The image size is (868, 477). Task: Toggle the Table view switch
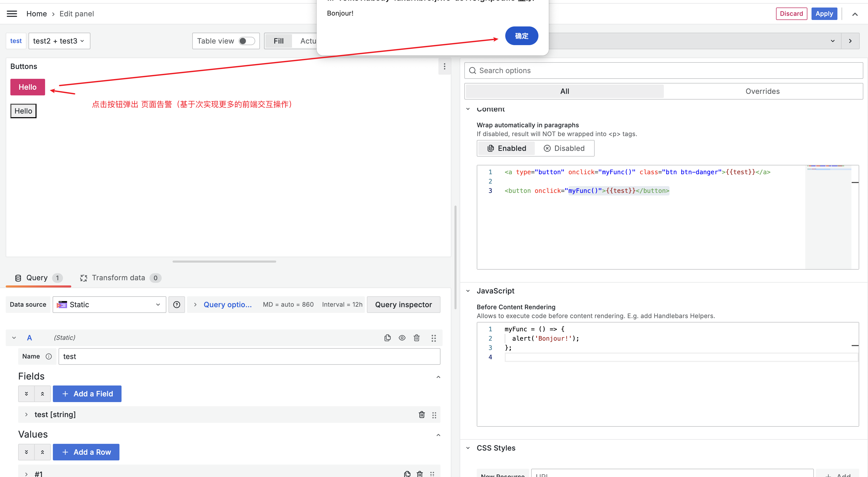pyautogui.click(x=247, y=41)
